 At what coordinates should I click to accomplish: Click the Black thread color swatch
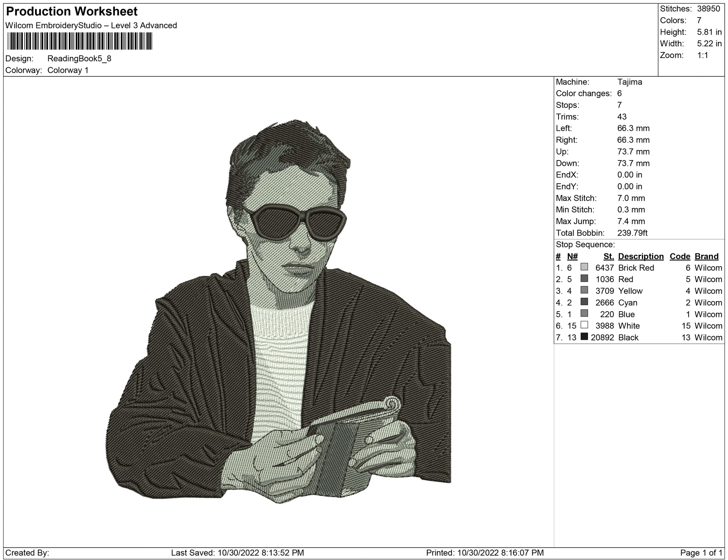tap(584, 337)
